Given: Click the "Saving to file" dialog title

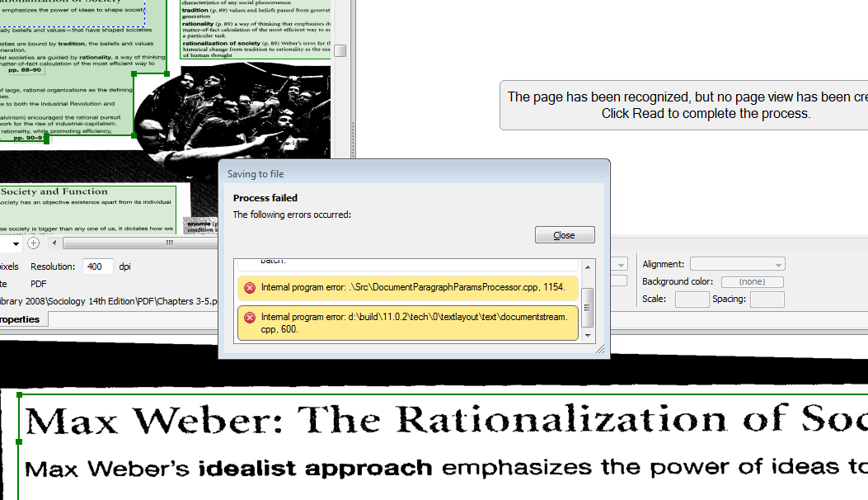Looking at the screenshot, I should pyautogui.click(x=256, y=174).
